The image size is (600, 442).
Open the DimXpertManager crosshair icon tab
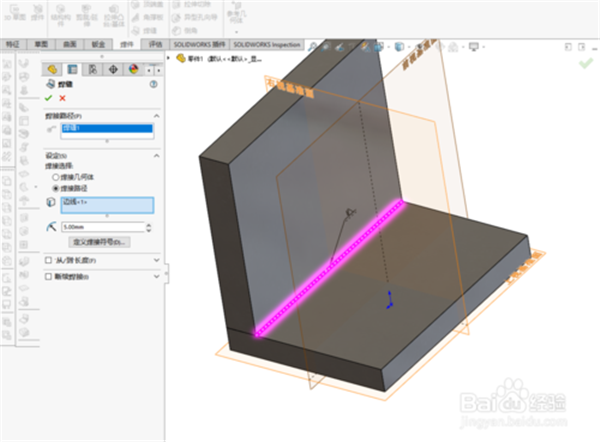point(111,69)
